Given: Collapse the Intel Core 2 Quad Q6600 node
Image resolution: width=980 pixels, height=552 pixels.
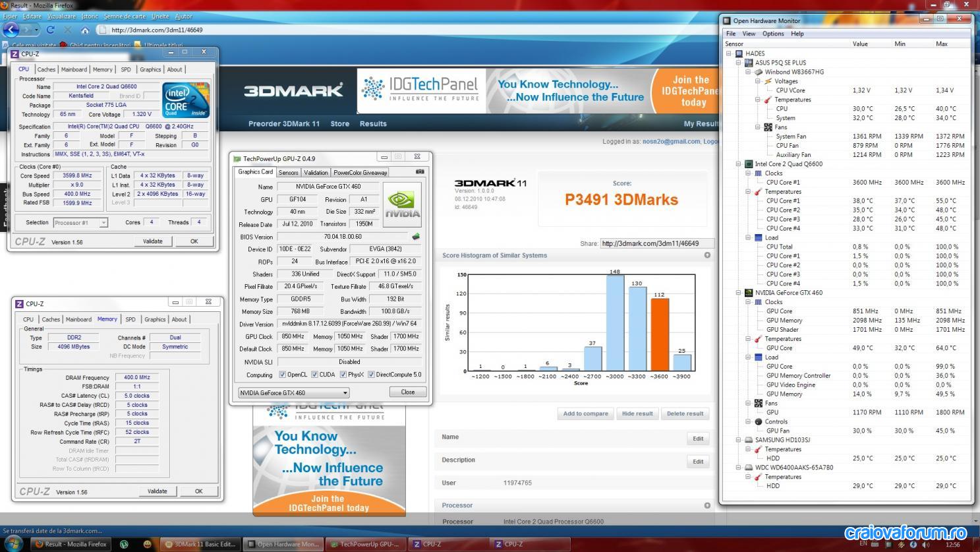Looking at the screenshot, I should (738, 164).
